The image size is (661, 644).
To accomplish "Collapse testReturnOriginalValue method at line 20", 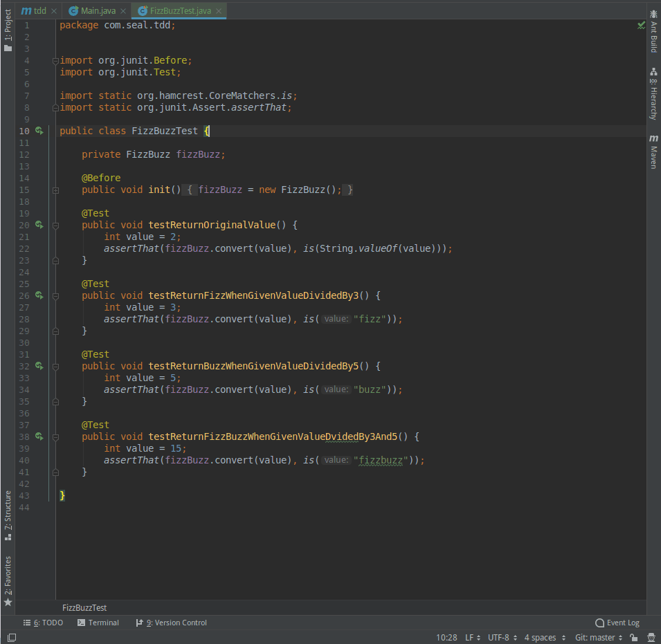I will (55, 226).
